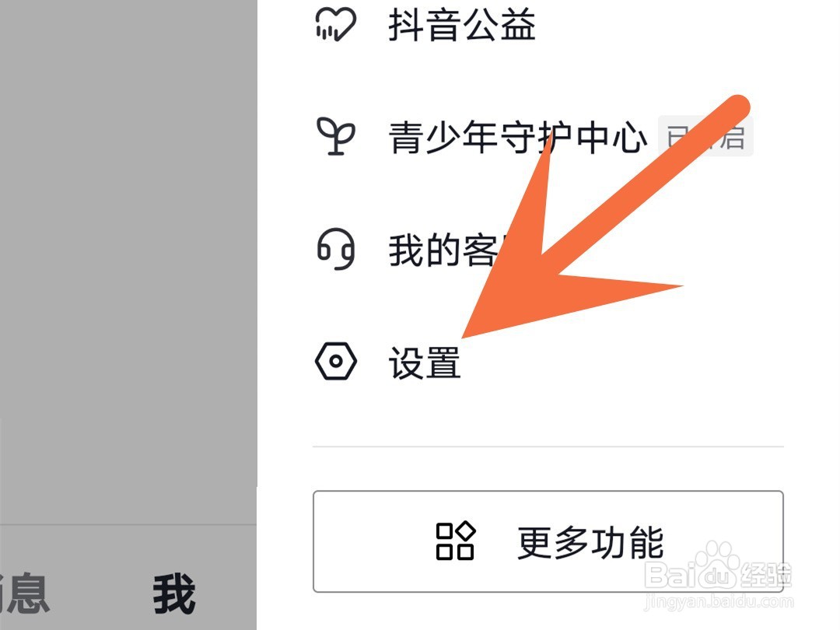840x630 pixels.
Task: Tap the headset icon for 我的客服
Action: click(x=336, y=249)
